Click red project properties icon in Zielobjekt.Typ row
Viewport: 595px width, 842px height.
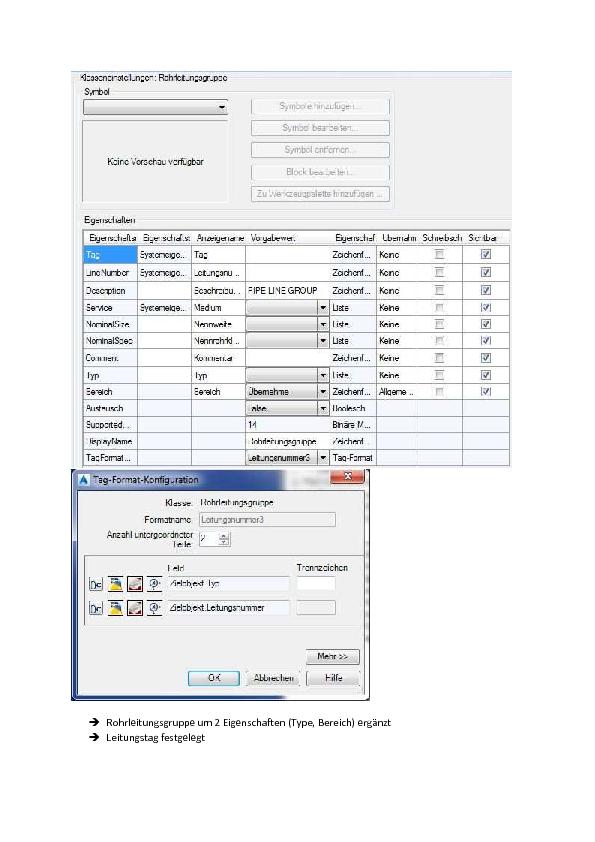[135, 584]
